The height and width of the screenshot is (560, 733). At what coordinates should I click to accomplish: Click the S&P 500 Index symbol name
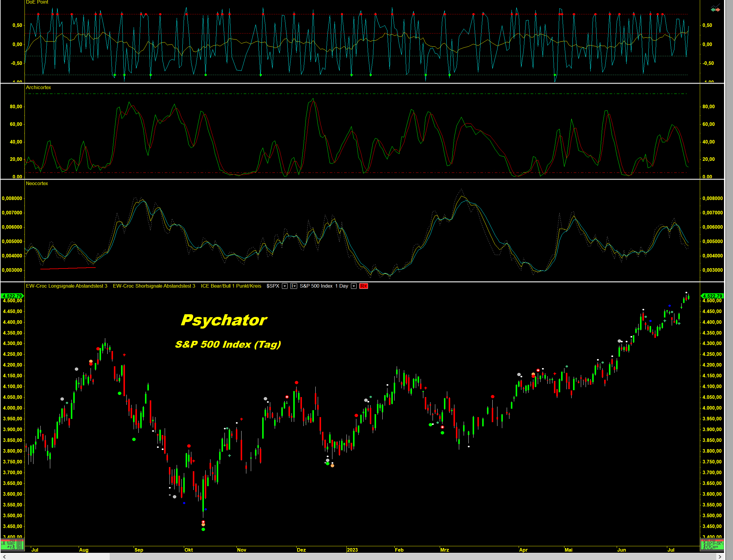316,286
